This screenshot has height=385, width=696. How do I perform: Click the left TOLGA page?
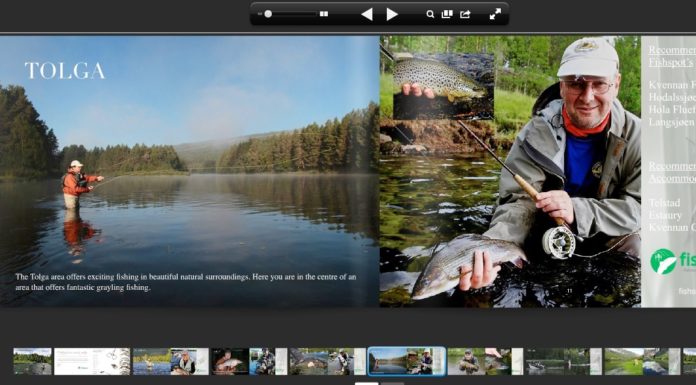tap(190, 171)
